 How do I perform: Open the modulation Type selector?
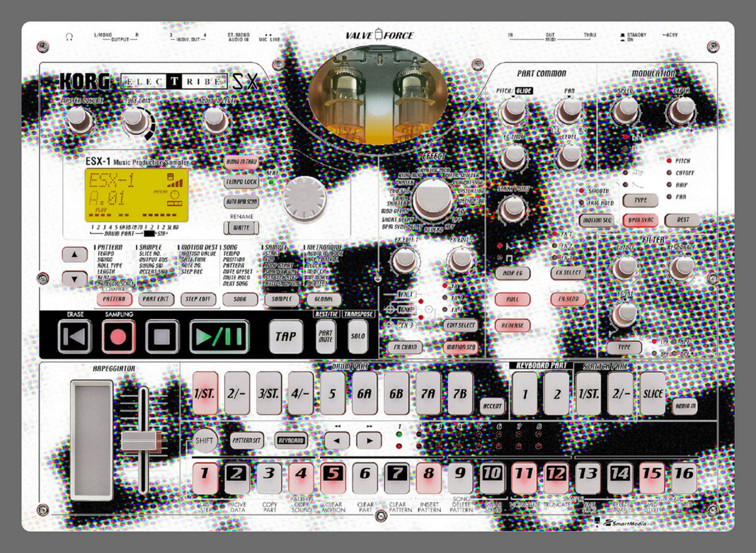639,200
